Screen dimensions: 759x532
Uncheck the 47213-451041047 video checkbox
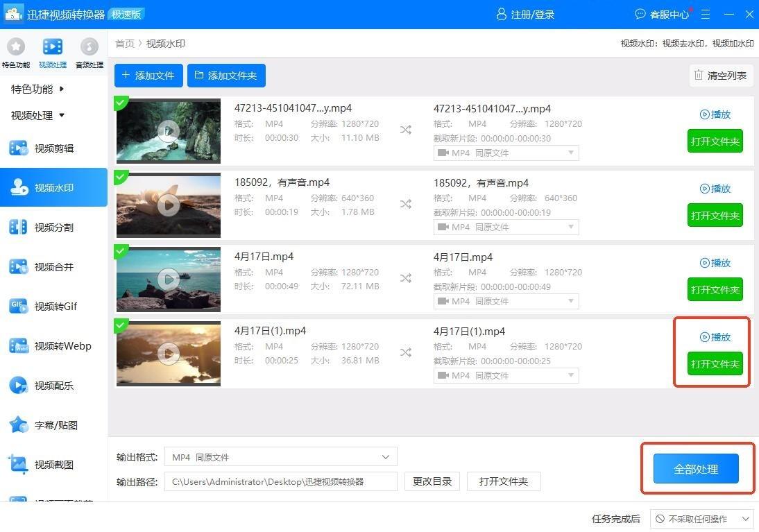point(121,103)
